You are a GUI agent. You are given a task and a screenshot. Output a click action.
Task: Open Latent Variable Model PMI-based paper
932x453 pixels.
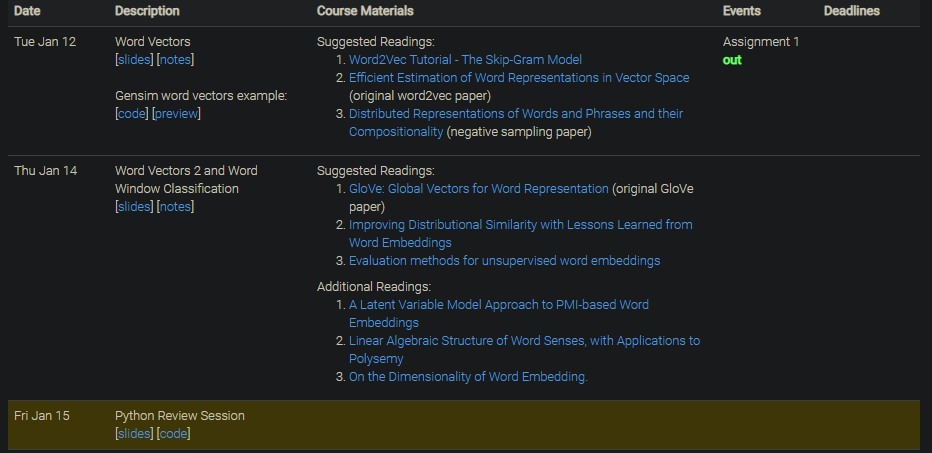(x=498, y=305)
